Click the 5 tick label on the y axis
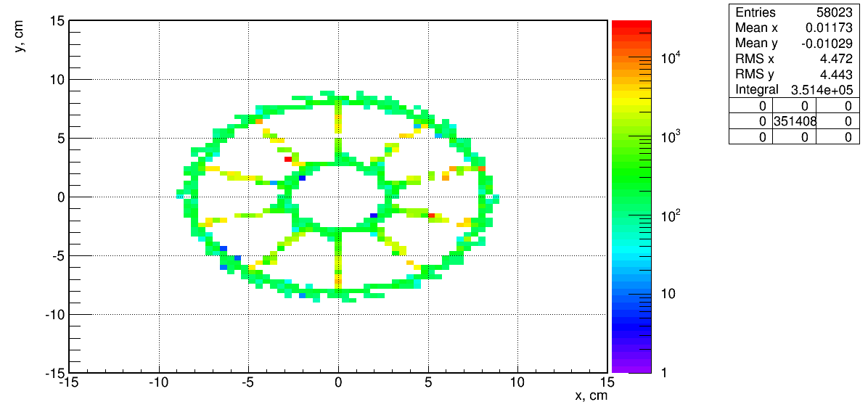 (x=61, y=138)
